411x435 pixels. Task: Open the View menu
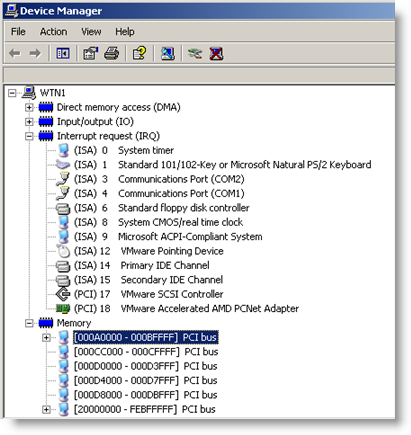[91, 32]
